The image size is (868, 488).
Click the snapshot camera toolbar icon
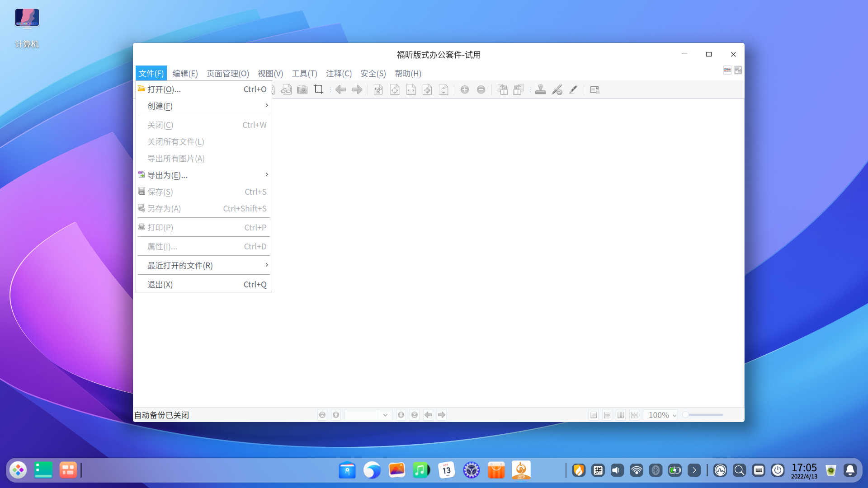pyautogui.click(x=302, y=89)
